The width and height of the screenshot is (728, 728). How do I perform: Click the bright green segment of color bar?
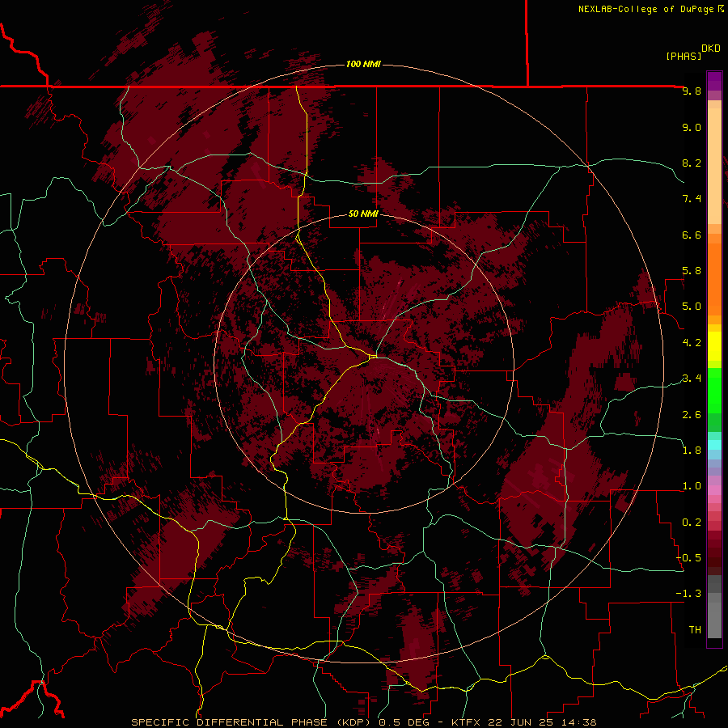click(714, 390)
